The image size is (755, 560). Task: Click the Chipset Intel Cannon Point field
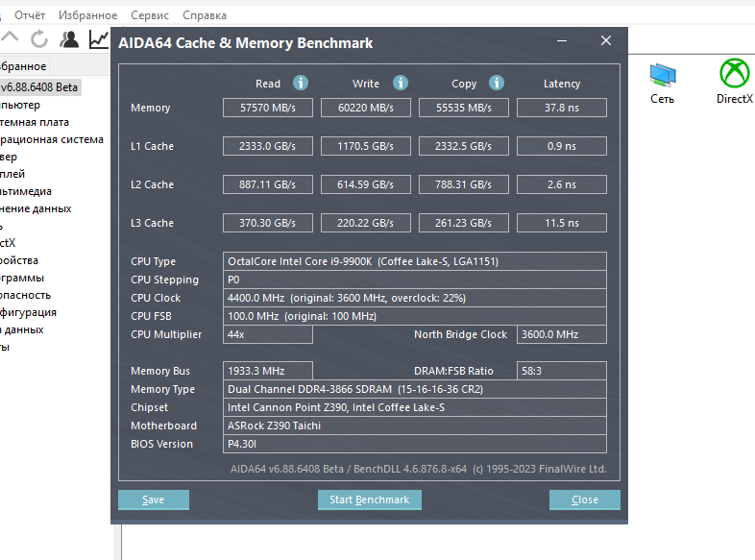point(415,407)
